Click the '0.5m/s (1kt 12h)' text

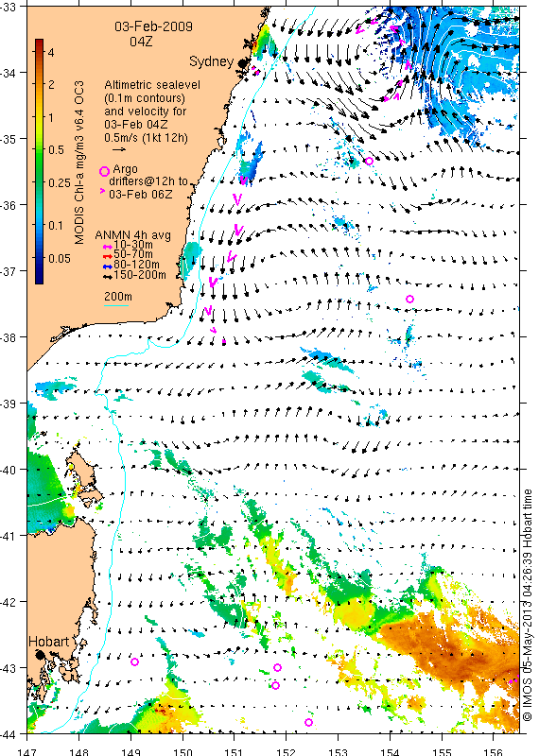(147, 137)
